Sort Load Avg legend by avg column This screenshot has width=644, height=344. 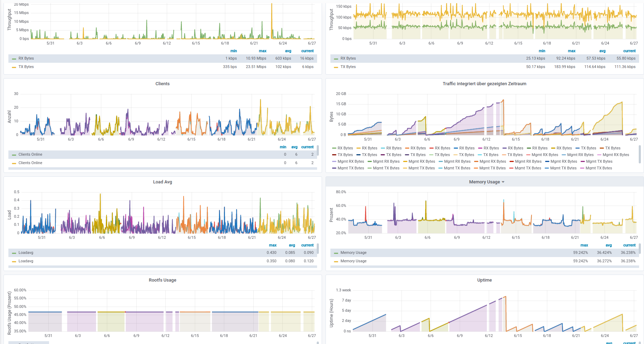[292, 245]
